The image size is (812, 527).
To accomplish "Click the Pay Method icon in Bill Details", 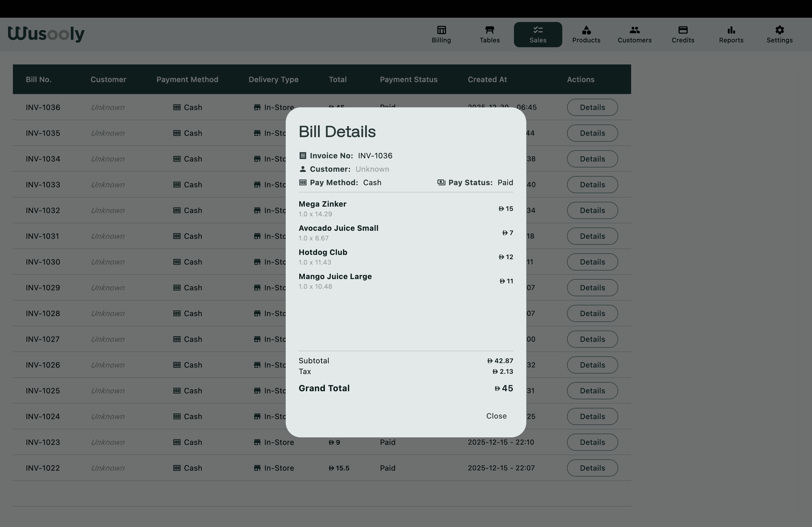I will coord(303,182).
